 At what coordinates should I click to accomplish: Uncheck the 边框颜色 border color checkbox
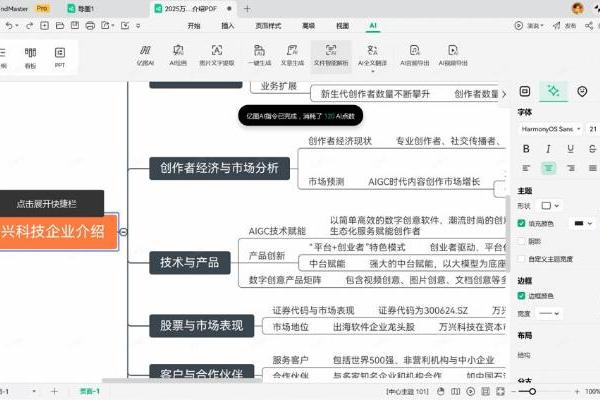[521, 296]
